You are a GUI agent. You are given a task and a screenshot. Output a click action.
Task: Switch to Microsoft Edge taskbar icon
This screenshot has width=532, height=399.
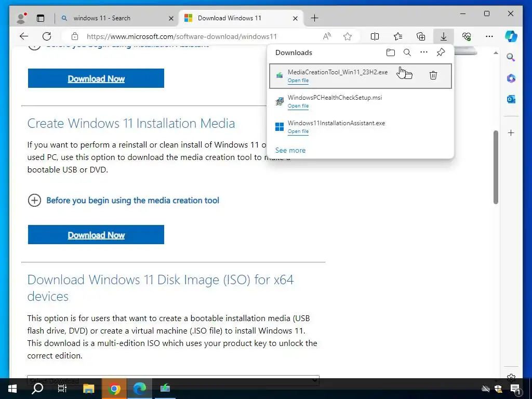(x=139, y=389)
